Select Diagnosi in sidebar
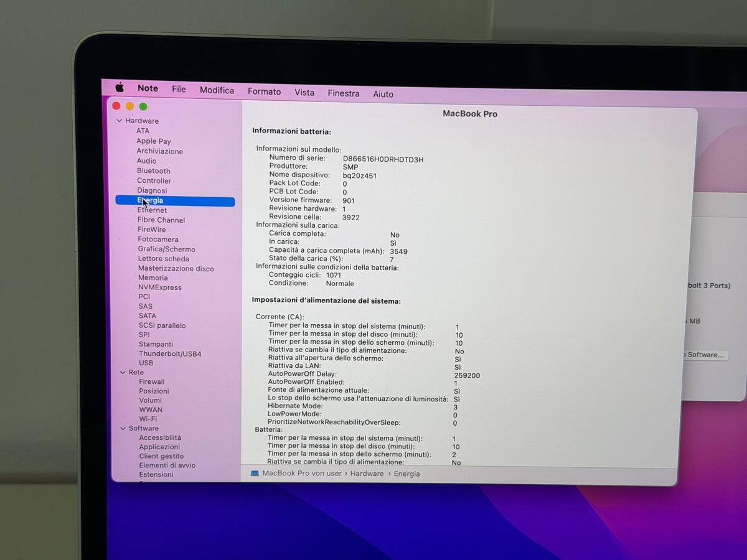The image size is (747, 560). click(x=153, y=190)
